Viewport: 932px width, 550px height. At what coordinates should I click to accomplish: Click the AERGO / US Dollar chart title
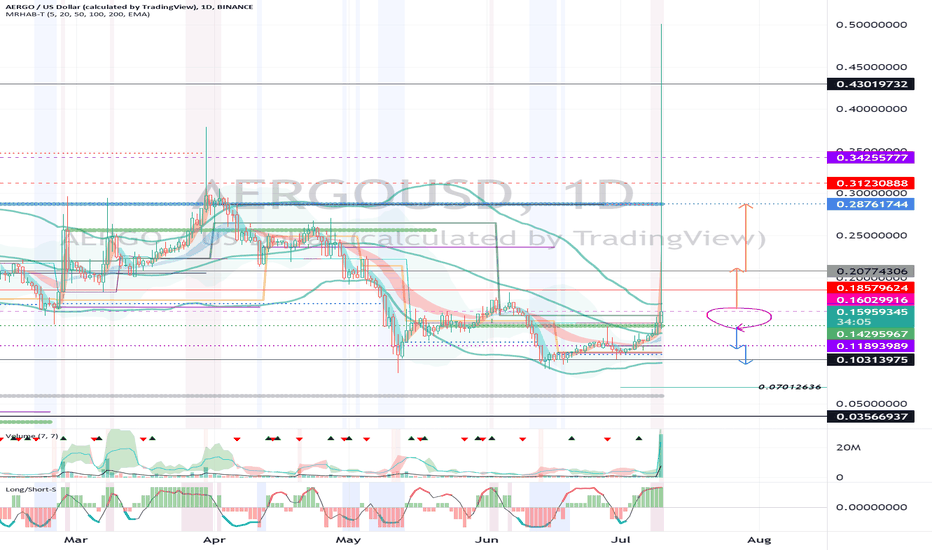(x=127, y=7)
